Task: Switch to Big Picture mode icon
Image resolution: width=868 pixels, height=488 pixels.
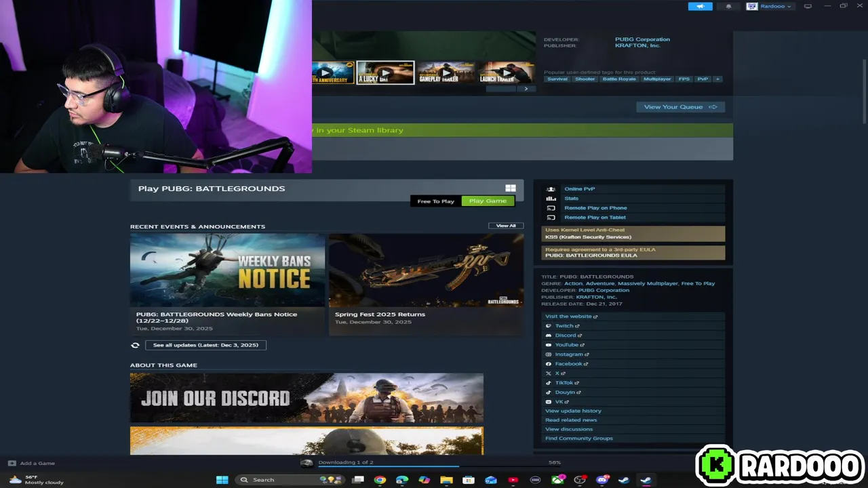Action: (x=808, y=6)
